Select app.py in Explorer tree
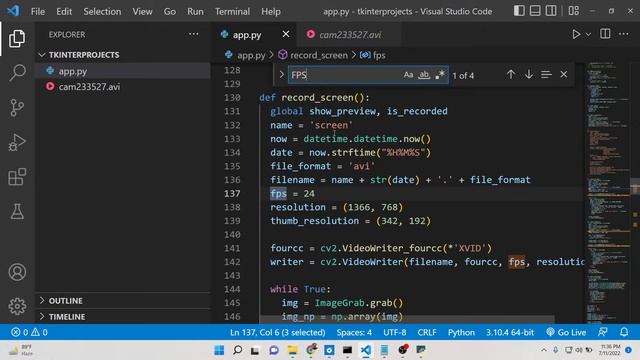 122,71
